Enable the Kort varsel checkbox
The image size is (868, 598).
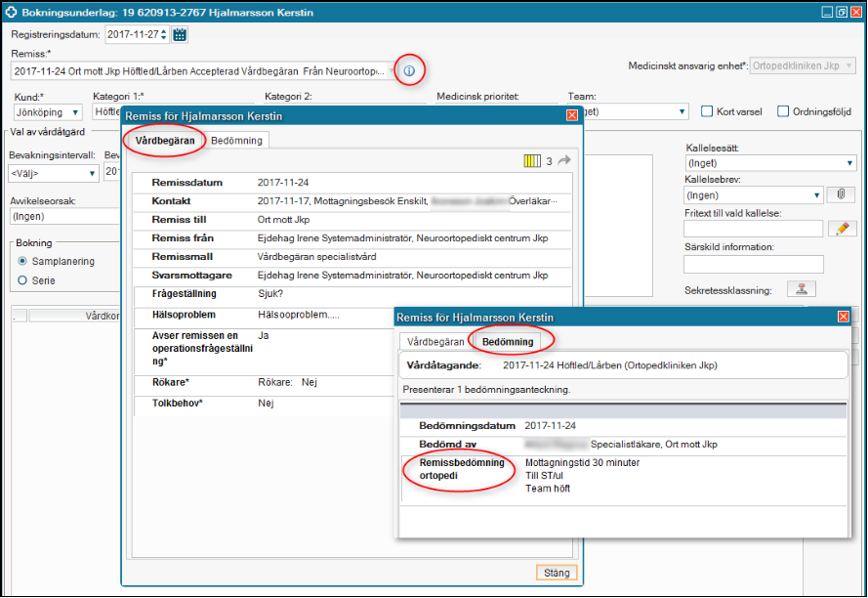point(708,111)
